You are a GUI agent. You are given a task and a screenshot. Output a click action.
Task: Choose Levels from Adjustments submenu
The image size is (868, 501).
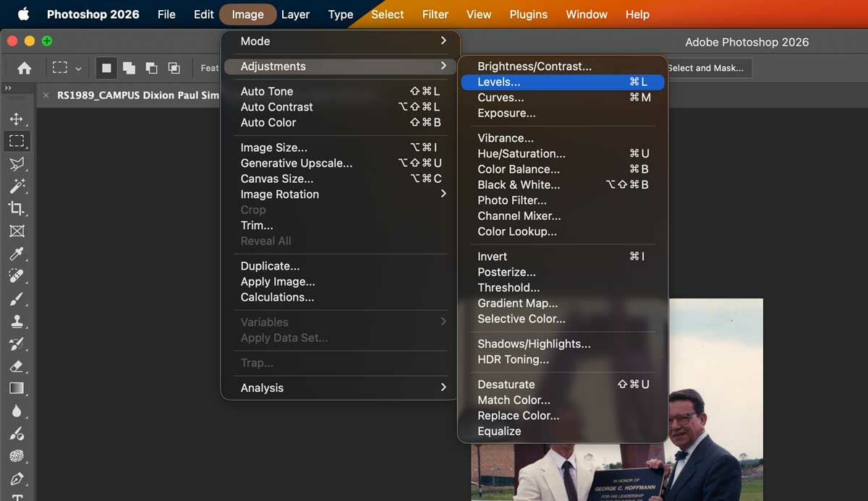pos(562,82)
